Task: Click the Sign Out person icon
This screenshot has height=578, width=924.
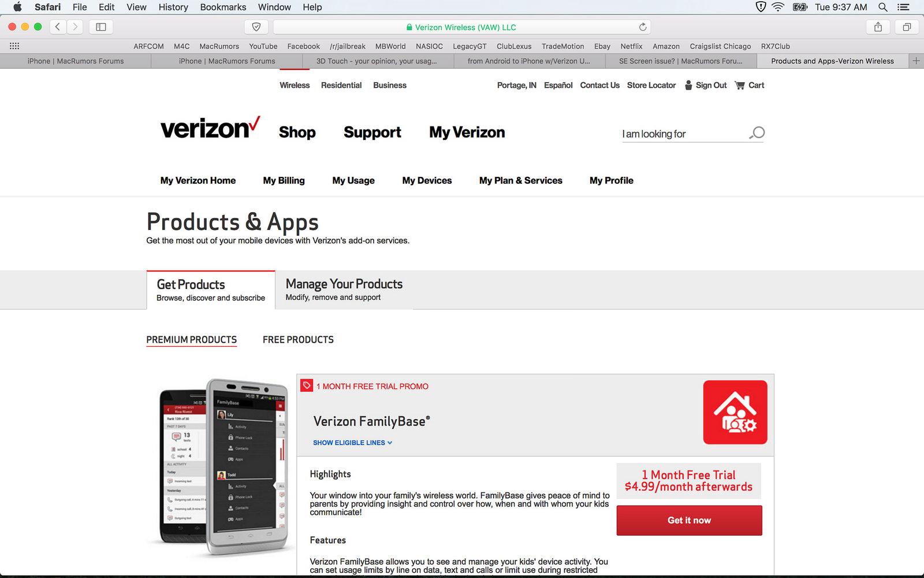Action: (x=688, y=85)
